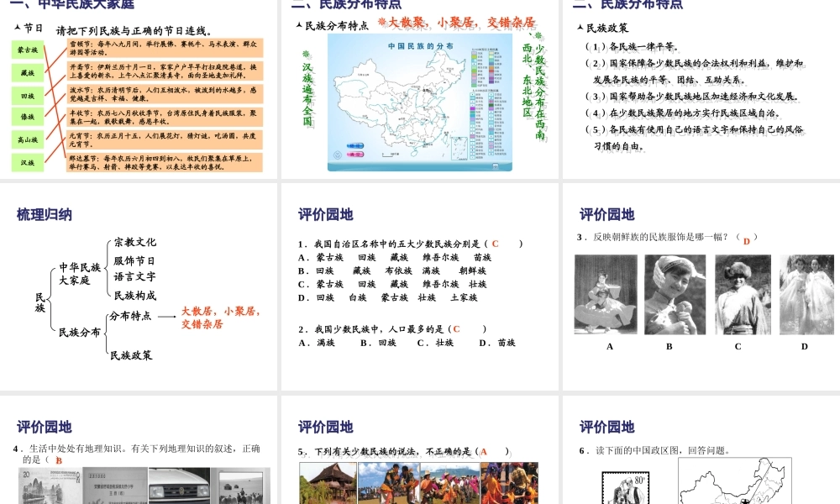
Task: Select option A 蒙古族 回族 藏族 维吾尔族 苗族
Action: click(395, 257)
